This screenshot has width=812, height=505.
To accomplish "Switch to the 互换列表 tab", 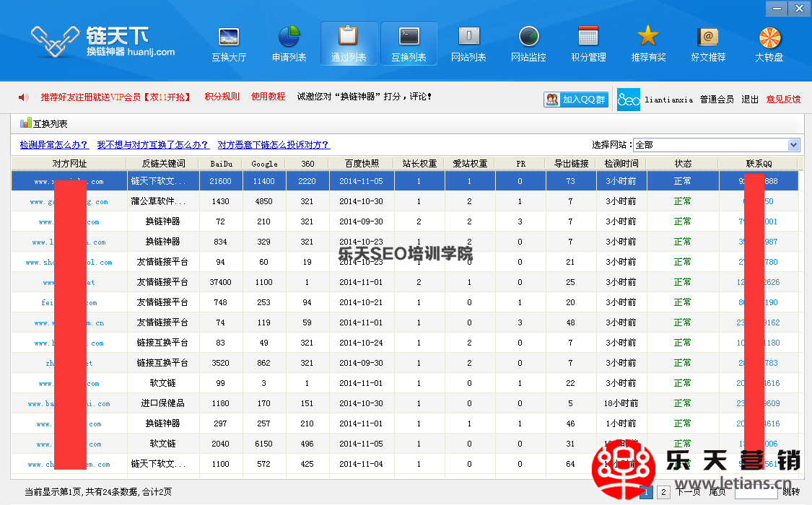I will click(409, 43).
